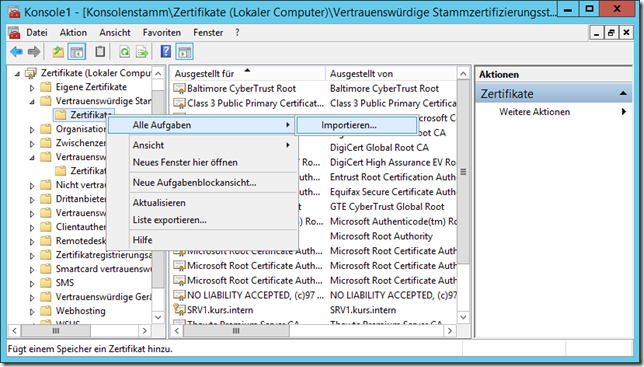Select the Remotedesktop tree node
Viewport: 644px width, 367px height.
[x=80, y=241]
